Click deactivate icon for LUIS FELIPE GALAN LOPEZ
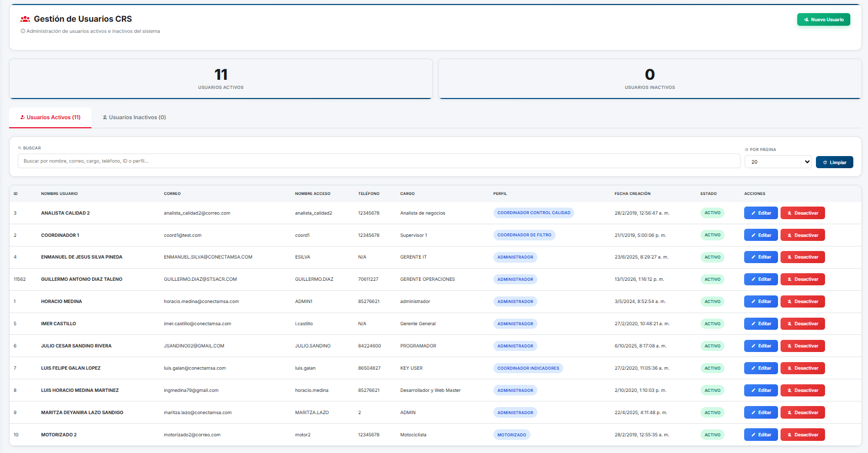Image resolution: width=868 pixels, height=453 pixels. (x=790, y=369)
